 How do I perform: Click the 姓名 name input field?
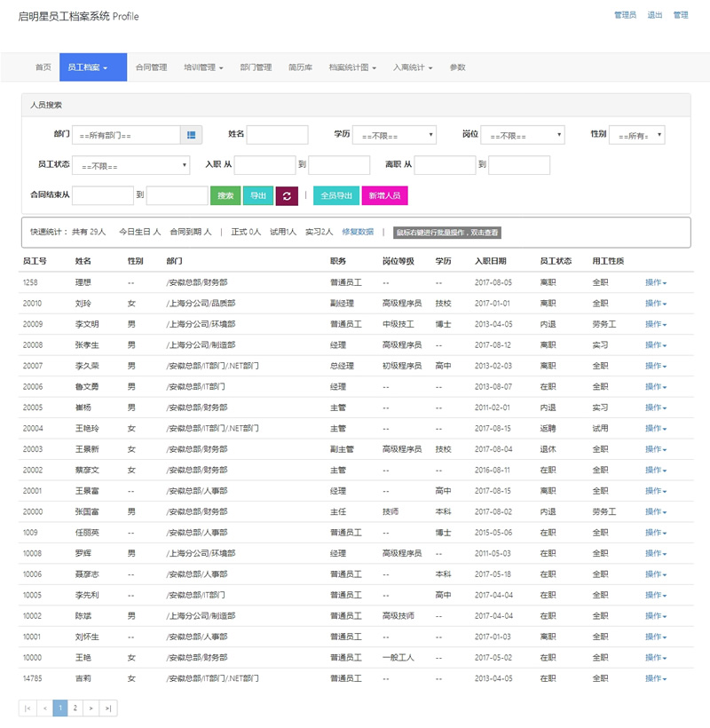point(277,135)
